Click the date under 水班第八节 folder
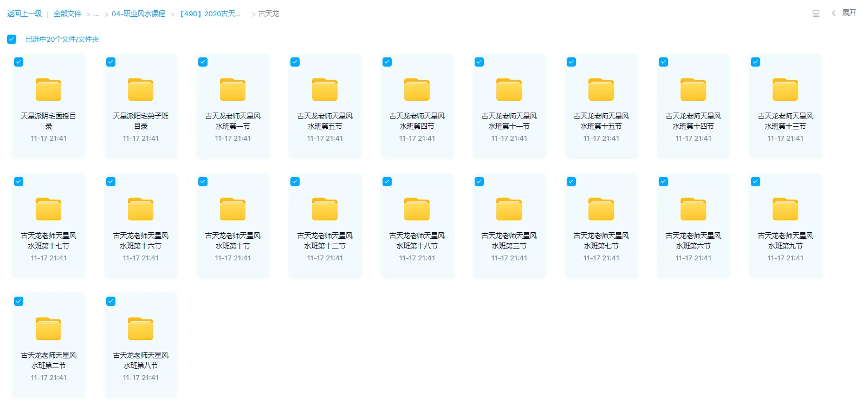This screenshot has height=406, width=868. coord(141,378)
